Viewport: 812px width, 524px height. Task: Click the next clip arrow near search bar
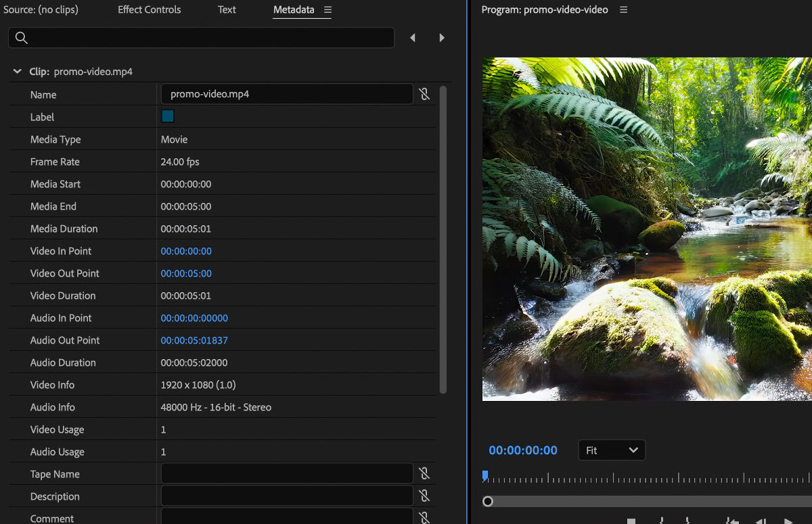pyautogui.click(x=442, y=37)
